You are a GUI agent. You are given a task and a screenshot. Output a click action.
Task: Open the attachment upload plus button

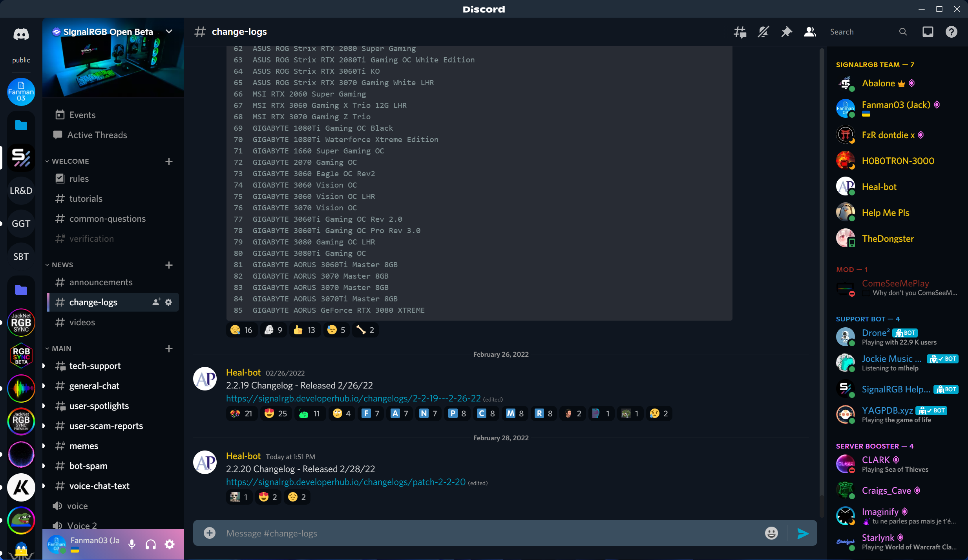210,533
